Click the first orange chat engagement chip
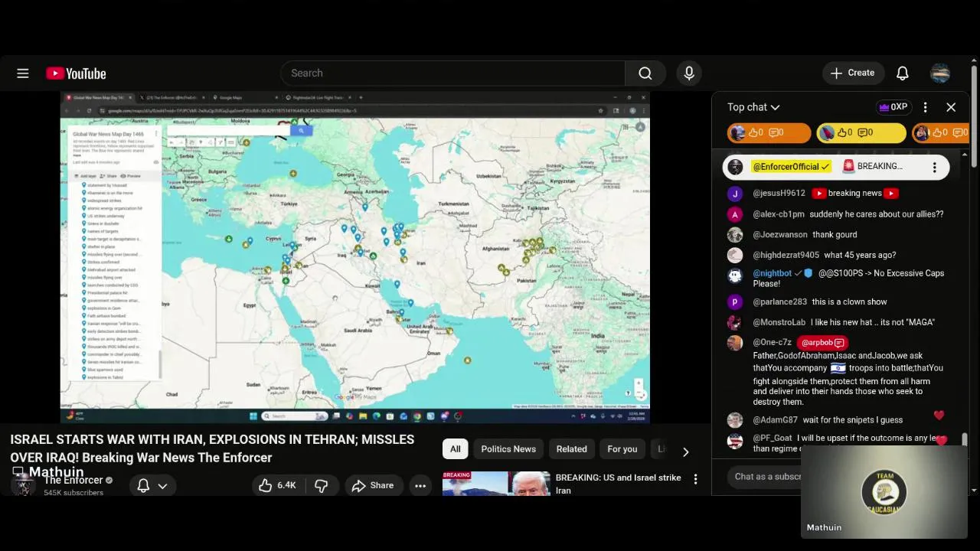The height and width of the screenshot is (551, 980). click(x=769, y=132)
